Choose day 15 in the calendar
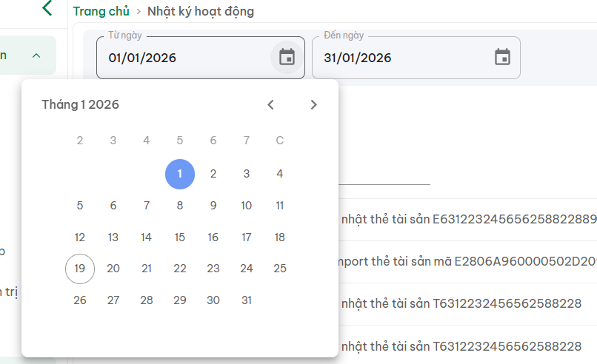This screenshot has height=364, width=597. 180,237
